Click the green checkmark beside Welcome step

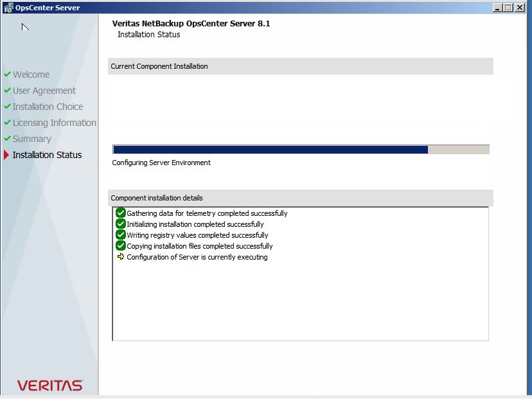(x=7, y=75)
